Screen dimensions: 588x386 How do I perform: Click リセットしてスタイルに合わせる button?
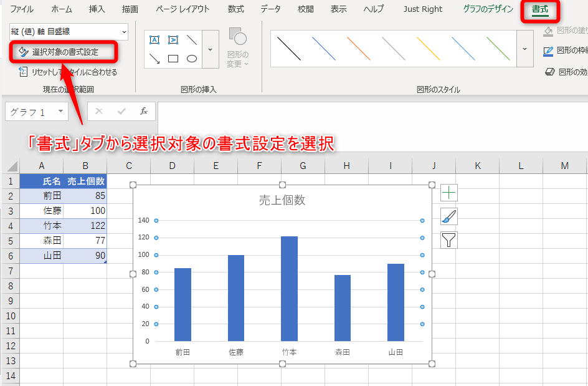point(68,72)
